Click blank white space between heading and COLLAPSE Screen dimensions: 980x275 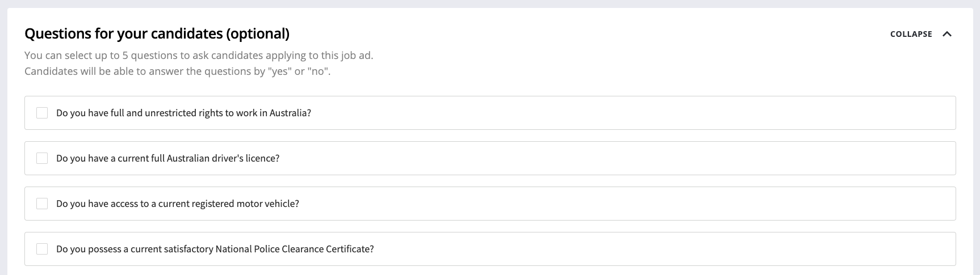pyautogui.click(x=568, y=34)
